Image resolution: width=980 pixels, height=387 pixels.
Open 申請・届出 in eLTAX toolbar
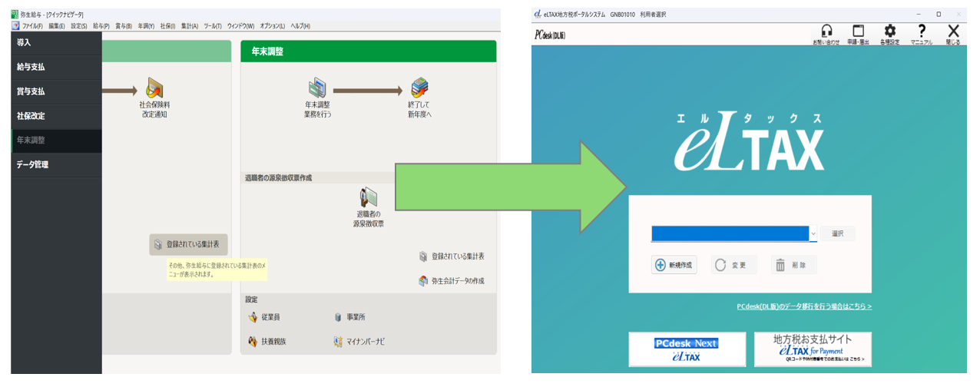[858, 33]
